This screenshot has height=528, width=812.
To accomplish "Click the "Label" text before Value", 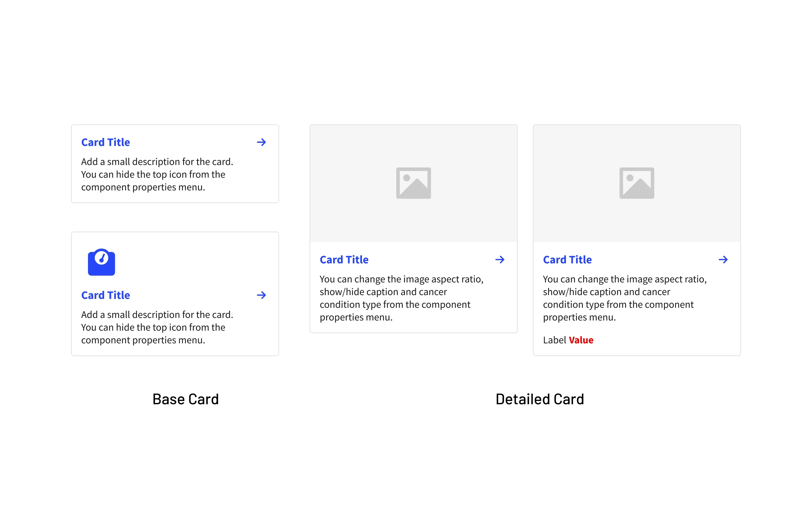I will tap(554, 340).
